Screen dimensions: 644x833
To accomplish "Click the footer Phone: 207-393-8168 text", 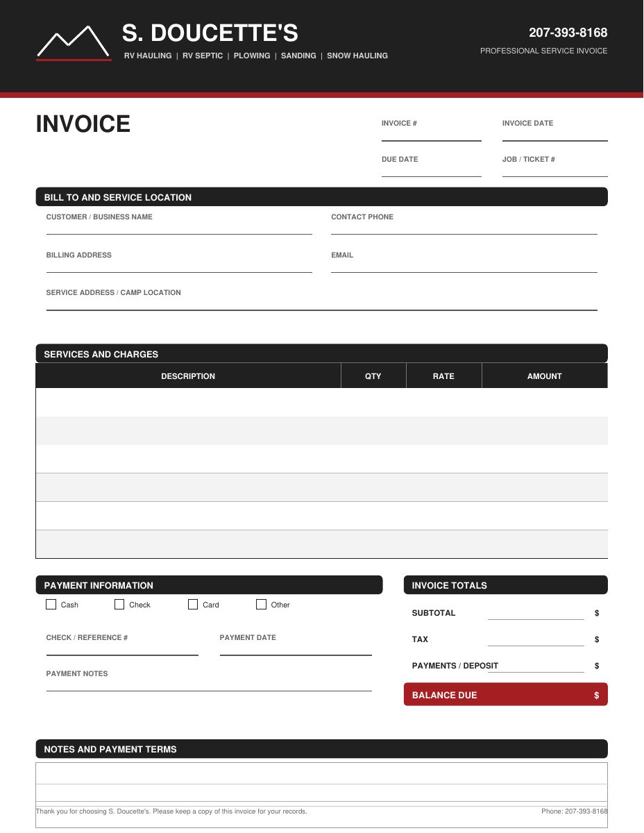I will pos(575,811).
